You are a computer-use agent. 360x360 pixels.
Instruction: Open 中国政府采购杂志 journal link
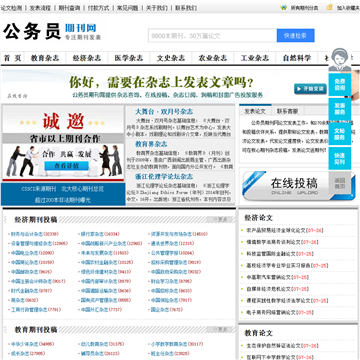169,272
